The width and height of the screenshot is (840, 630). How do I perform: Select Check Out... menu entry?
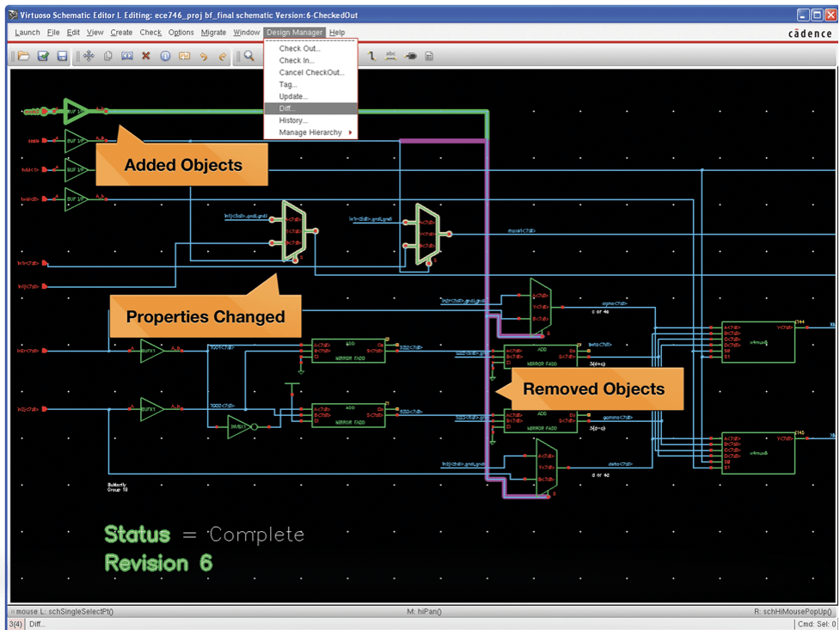click(x=299, y=49)
